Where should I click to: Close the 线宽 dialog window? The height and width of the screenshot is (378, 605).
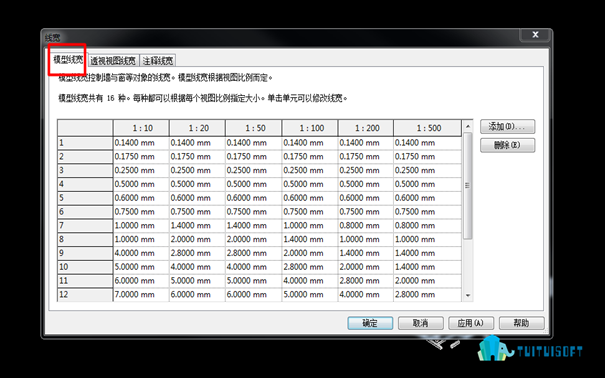click(535, 35)
